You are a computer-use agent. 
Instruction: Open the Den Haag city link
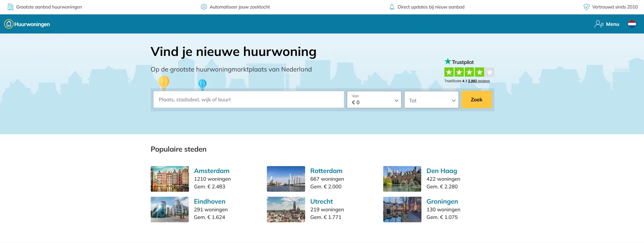tap(441, 171)
